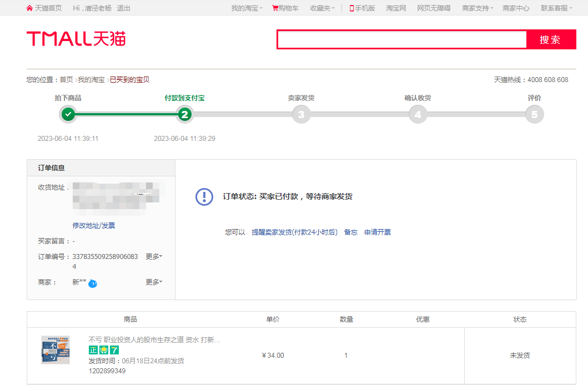Screen dimensions: 588x391
Task: Go to 商家中心 in top bar
Action: pyautogui.click(x=516, y=8)
